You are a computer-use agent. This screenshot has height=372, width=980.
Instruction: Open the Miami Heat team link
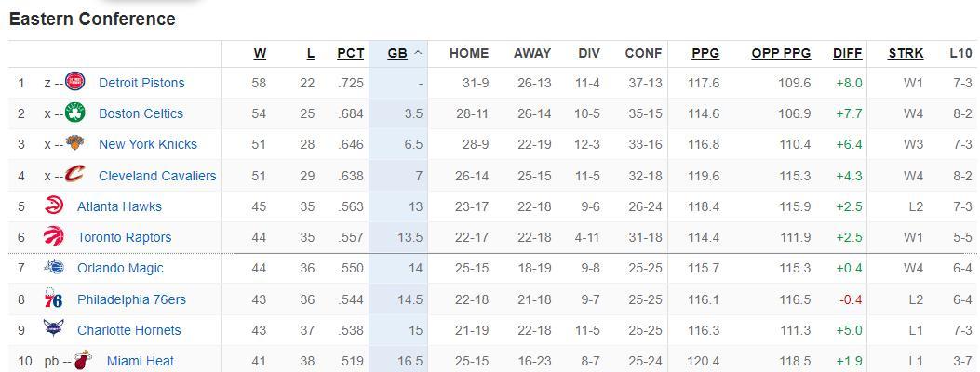(x=140, y=361)
